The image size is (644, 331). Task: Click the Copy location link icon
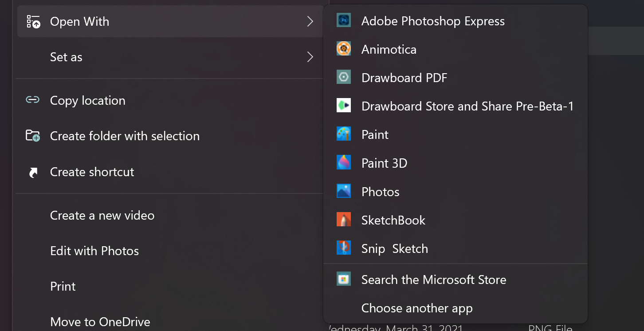click(33, 100)
